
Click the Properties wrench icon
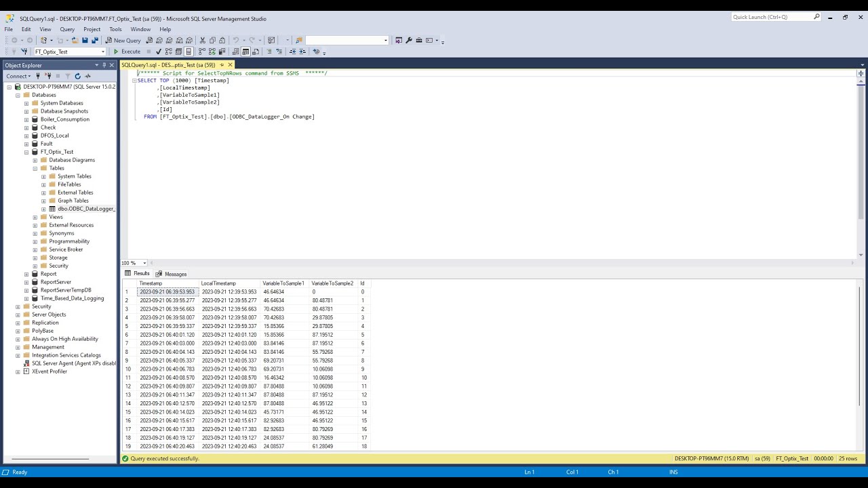click(x=408, y=40)
